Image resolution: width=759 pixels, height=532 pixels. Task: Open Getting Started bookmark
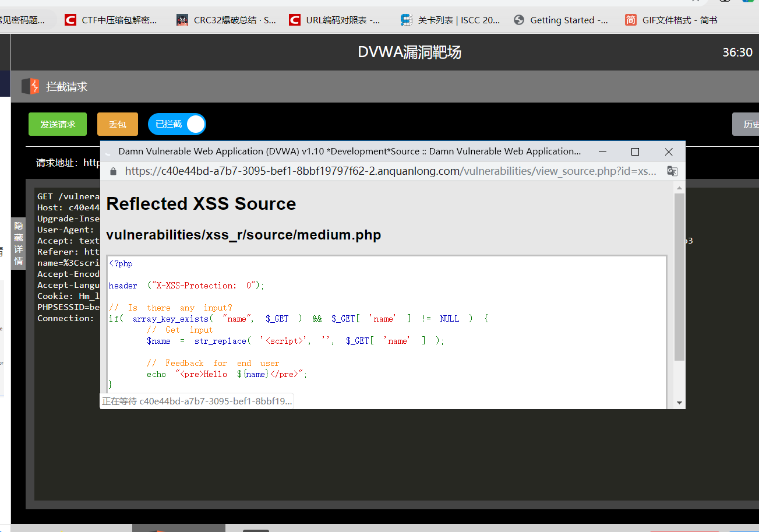561,20
